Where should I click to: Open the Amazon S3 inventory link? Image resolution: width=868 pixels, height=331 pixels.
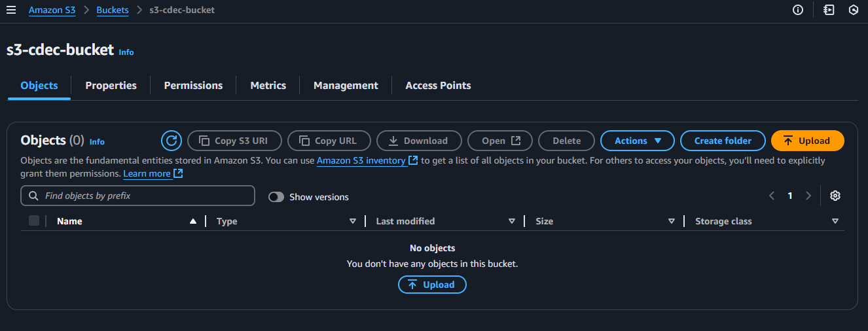tap(361, 160)
